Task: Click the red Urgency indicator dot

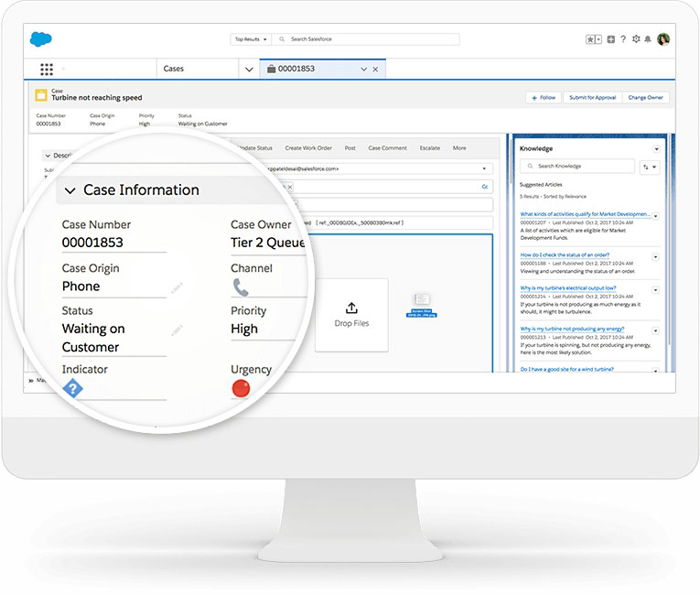Action: click(x=241, y=389)
